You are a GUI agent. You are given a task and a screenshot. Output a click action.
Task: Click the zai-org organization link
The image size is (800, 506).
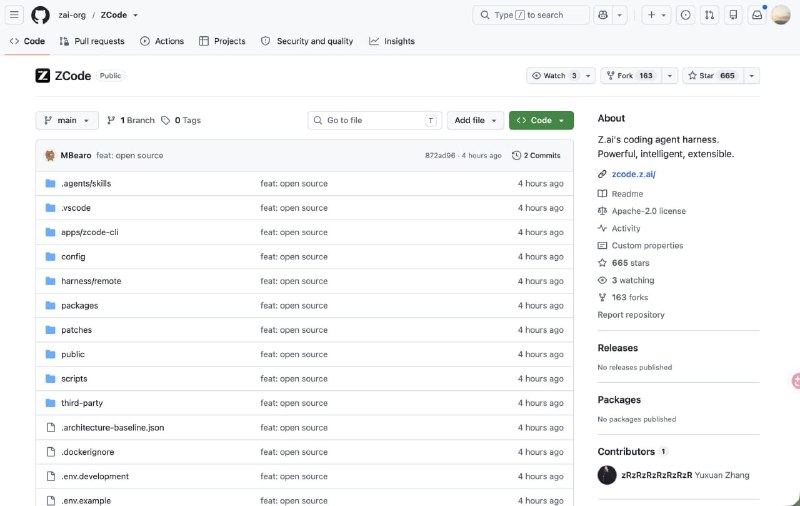pos(72,15)
